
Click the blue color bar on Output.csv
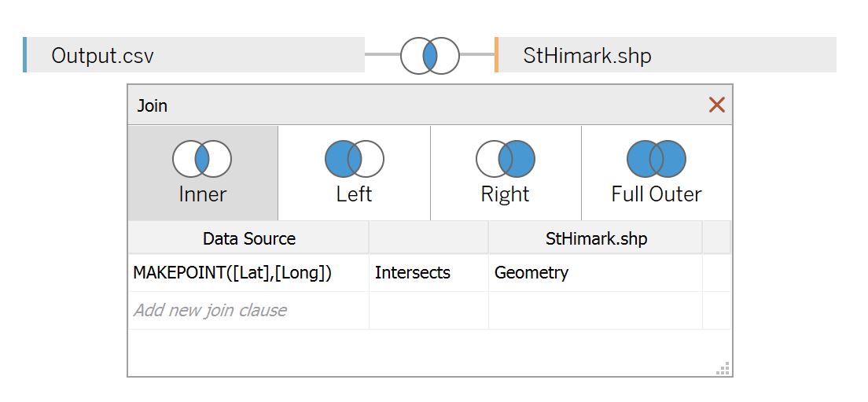point(25,55)
